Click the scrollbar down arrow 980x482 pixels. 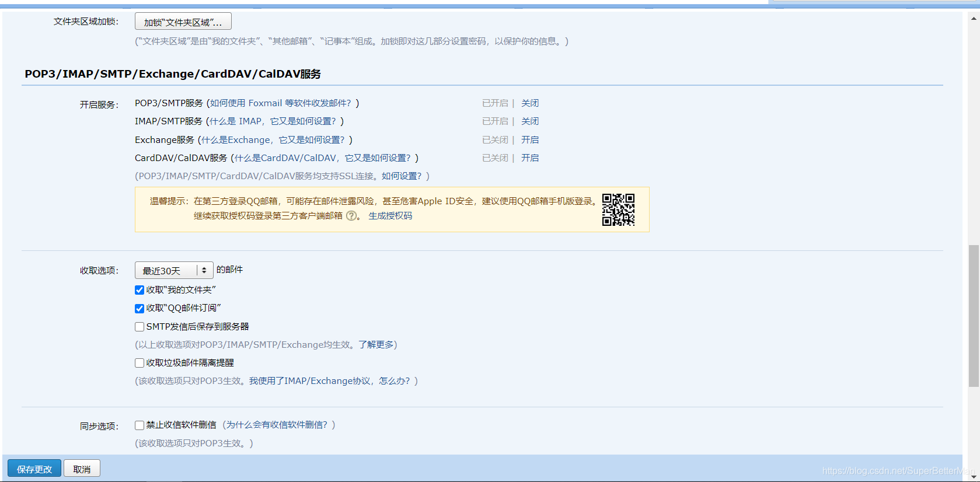tap(974, 476)
